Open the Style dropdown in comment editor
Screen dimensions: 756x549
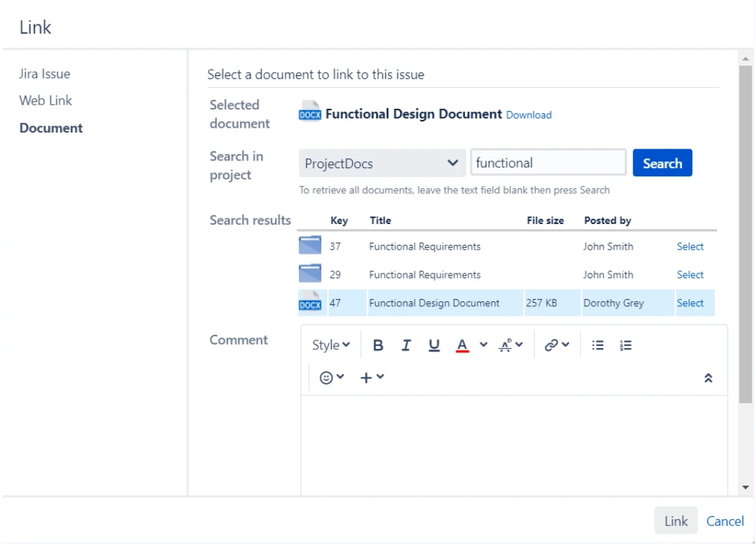pos(331,345)
